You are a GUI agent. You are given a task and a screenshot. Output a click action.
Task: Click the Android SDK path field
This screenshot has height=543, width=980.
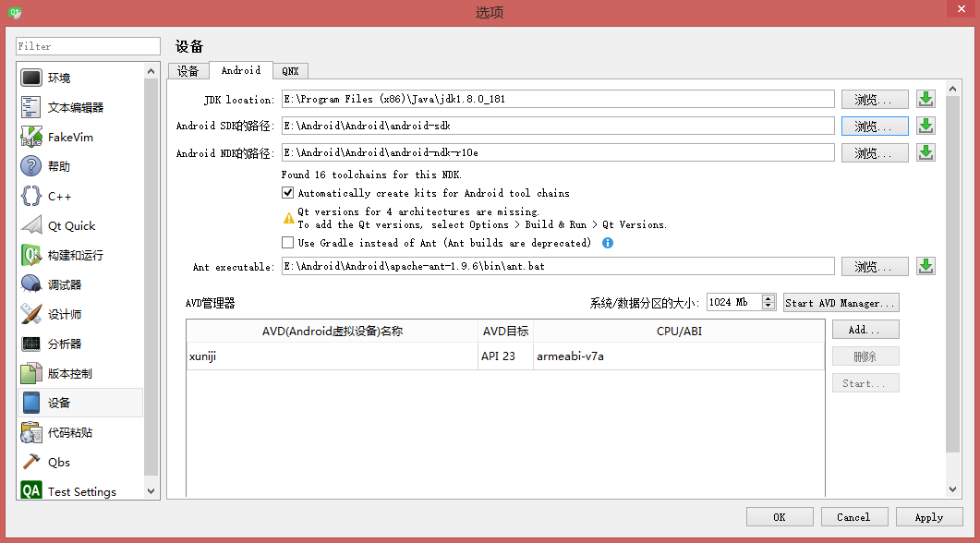[x=558, y=126]
